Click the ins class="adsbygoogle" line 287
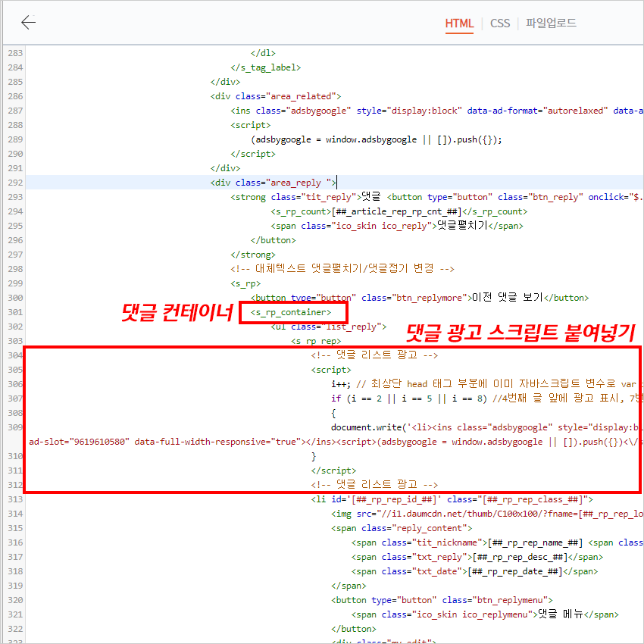The image size is (644, 644). [x=436, y=111]
